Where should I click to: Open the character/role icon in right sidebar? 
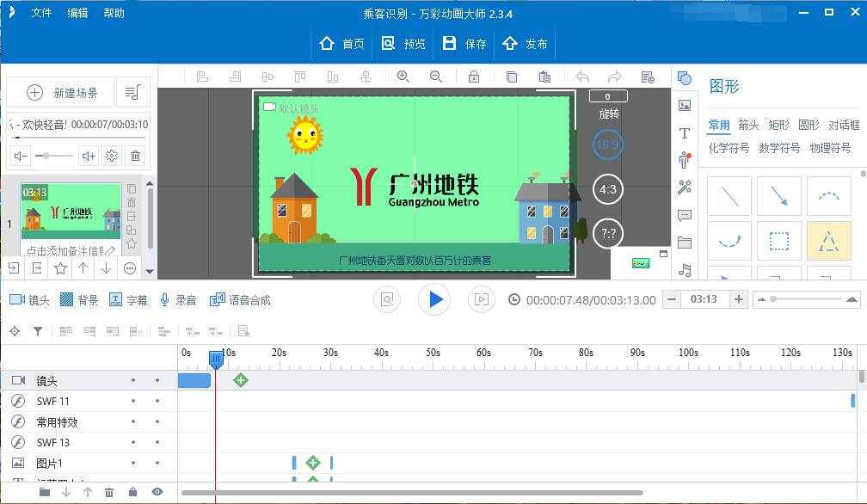(x=685, y=160)
